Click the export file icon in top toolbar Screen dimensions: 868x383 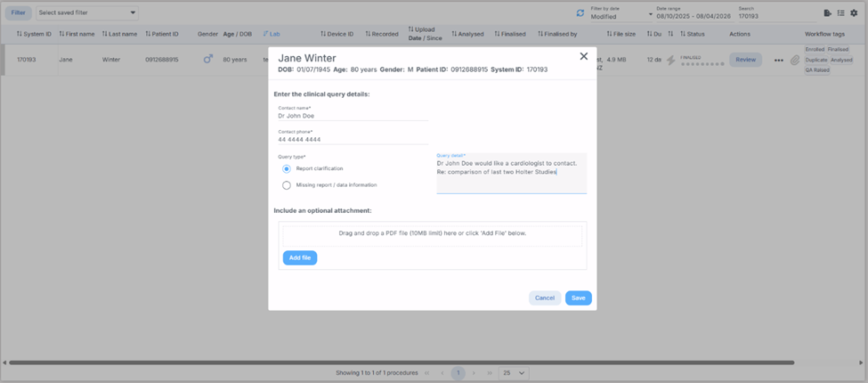(828, 12)
